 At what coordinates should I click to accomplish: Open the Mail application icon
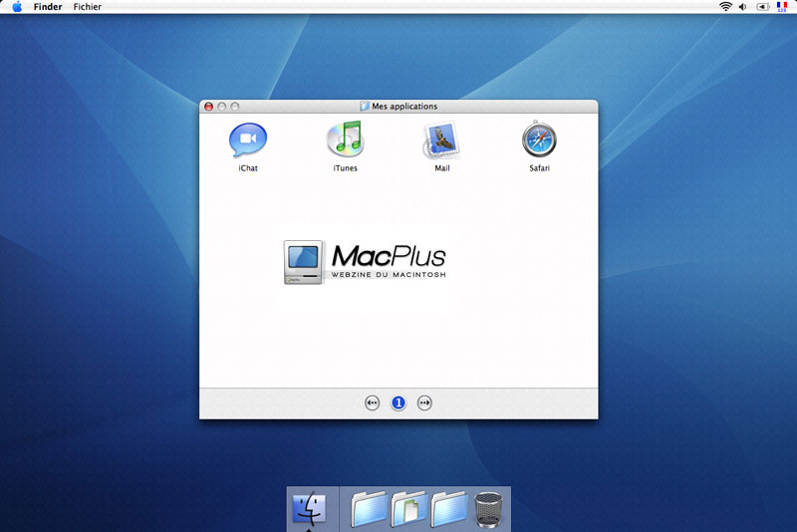[441, 139]
